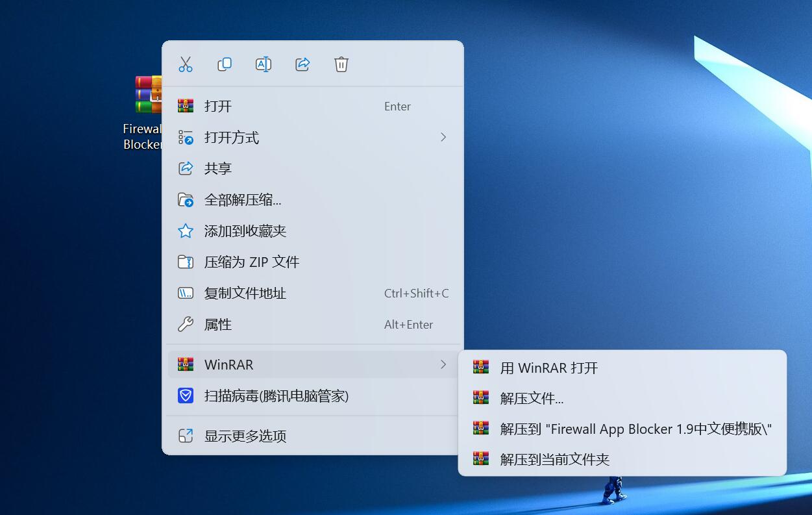Click the wrench icon next to 属性

coord(186,325)
